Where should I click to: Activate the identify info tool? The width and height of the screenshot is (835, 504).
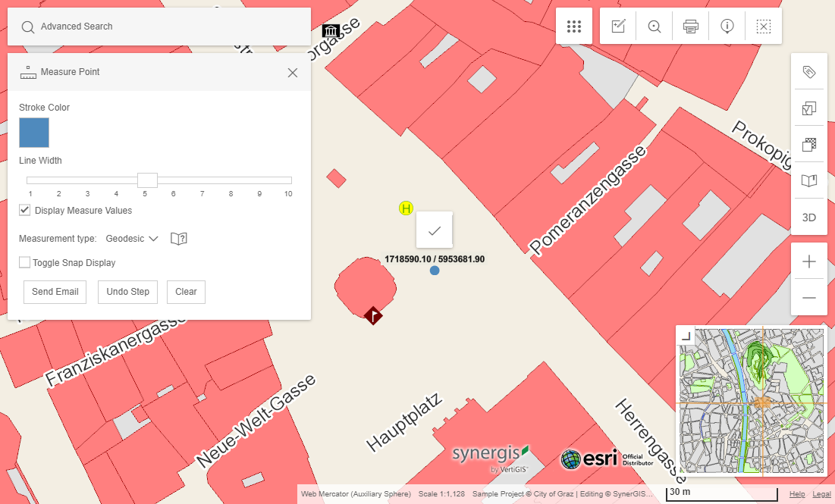pyautogui.click(x=727, y=26)
